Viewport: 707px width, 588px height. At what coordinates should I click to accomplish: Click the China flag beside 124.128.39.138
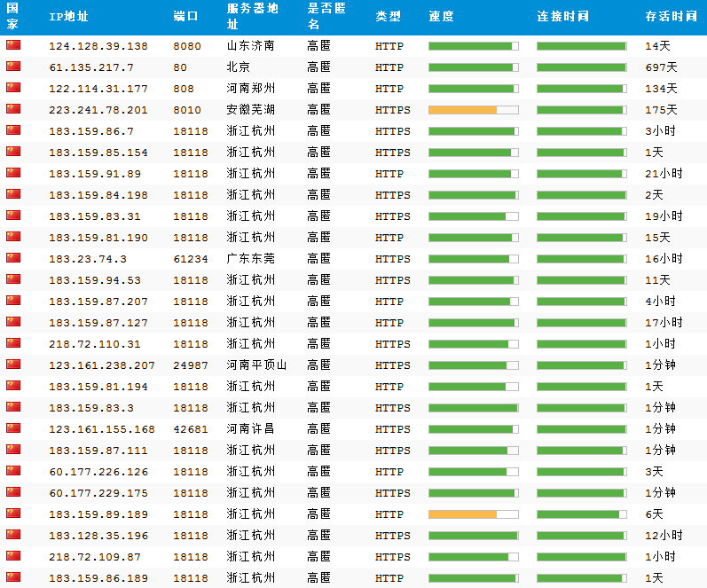(13, 45)
